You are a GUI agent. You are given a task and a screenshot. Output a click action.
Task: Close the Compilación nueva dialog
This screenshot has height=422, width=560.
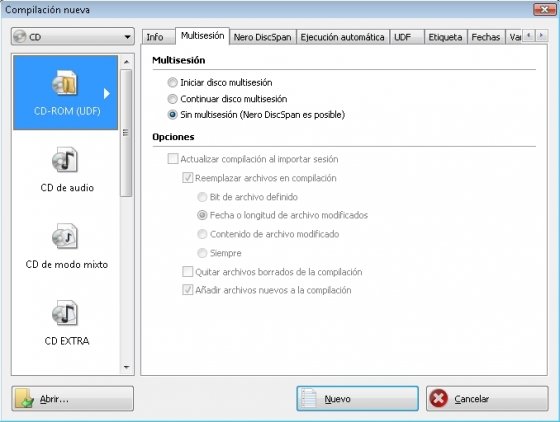[544, 9]
